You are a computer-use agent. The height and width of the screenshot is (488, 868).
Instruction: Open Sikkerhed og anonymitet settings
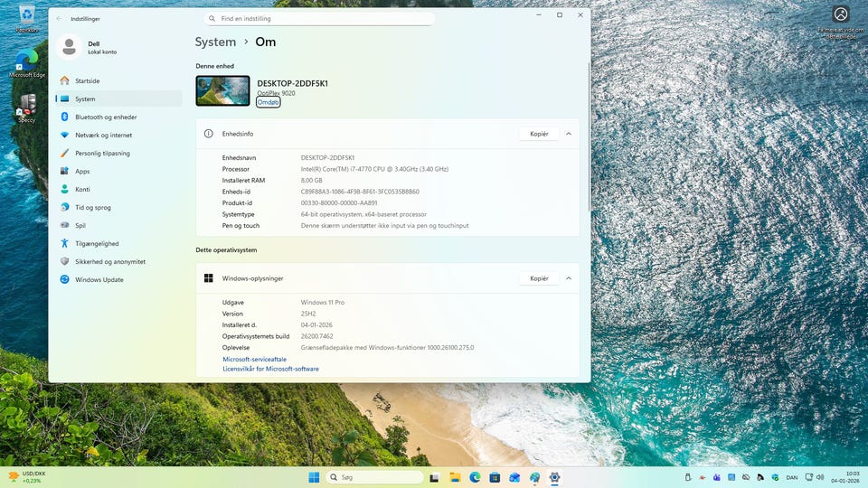coord(109,262)
